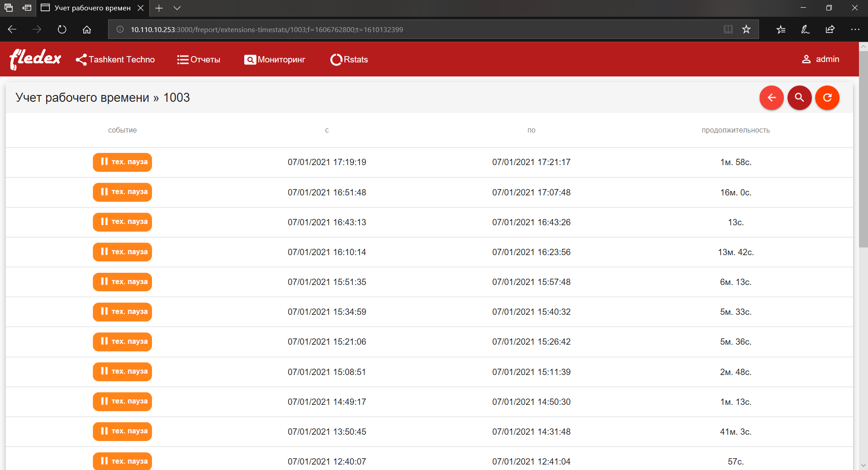Click тех. пауза badge in 16:51:48 row

pos(122,192)
